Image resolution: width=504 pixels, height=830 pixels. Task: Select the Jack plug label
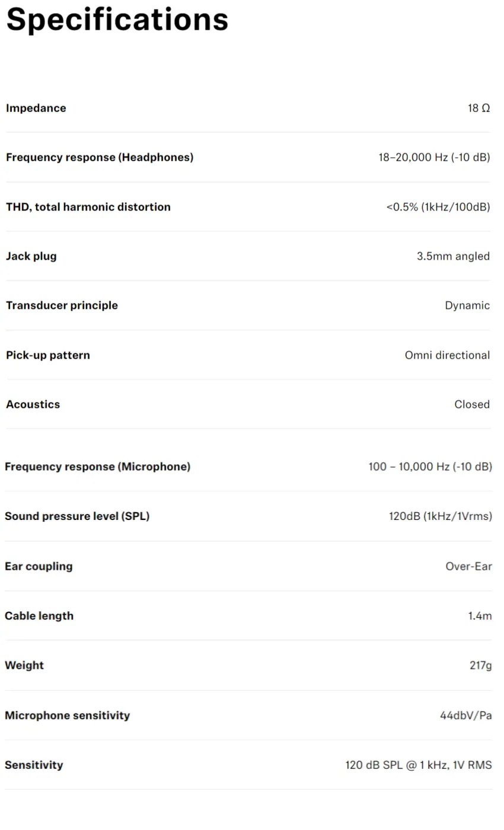click(x=31, y=256)
